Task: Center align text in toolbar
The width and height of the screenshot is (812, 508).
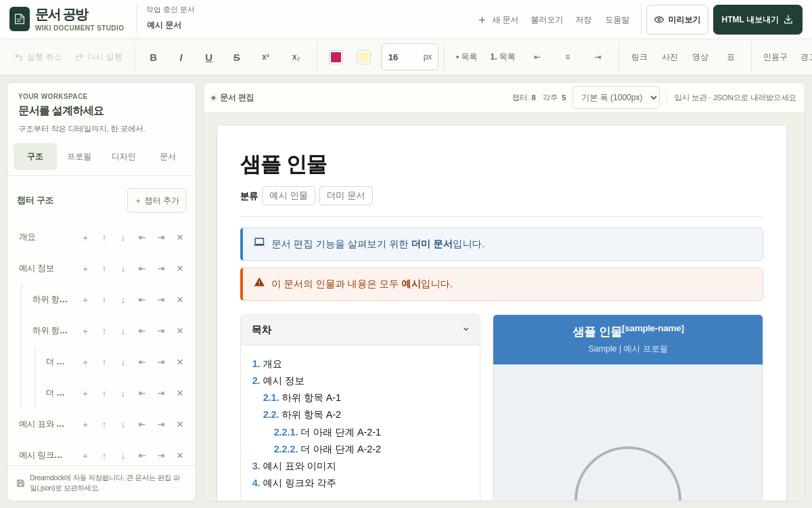Action: 567,57
